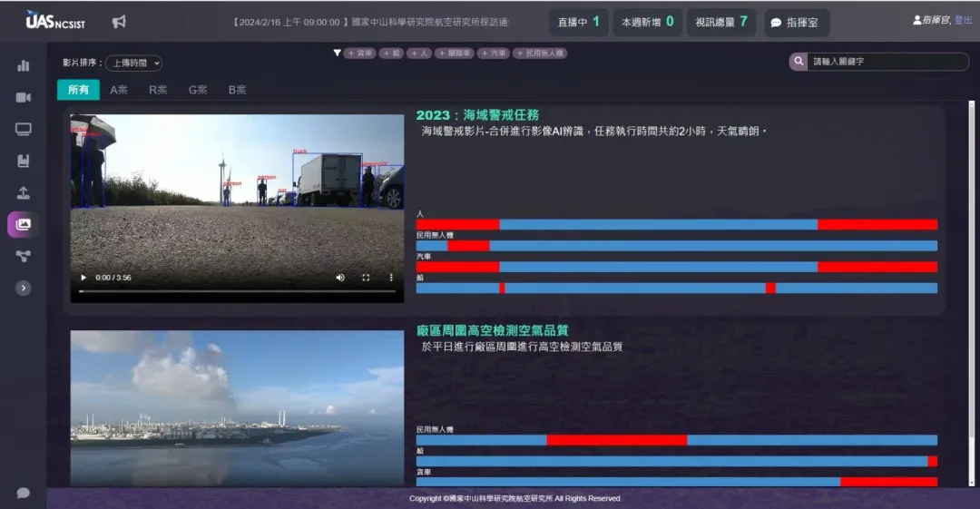Click the 船 timeline bar of 廠區周圍高空檢測
This screenshot has width=980, height=509.
pyautogui.click(x=677, y=462)
